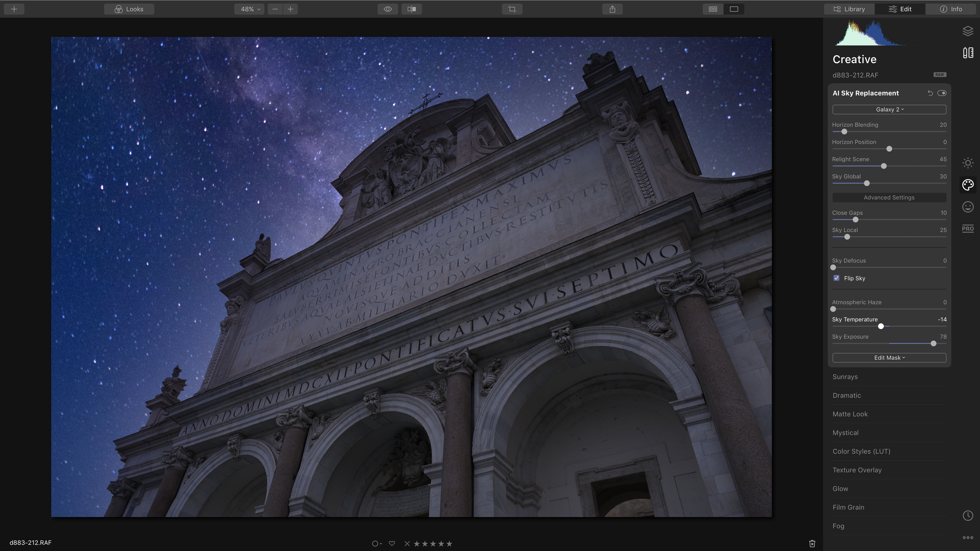Rate the photo five stars

pos(449,544)
